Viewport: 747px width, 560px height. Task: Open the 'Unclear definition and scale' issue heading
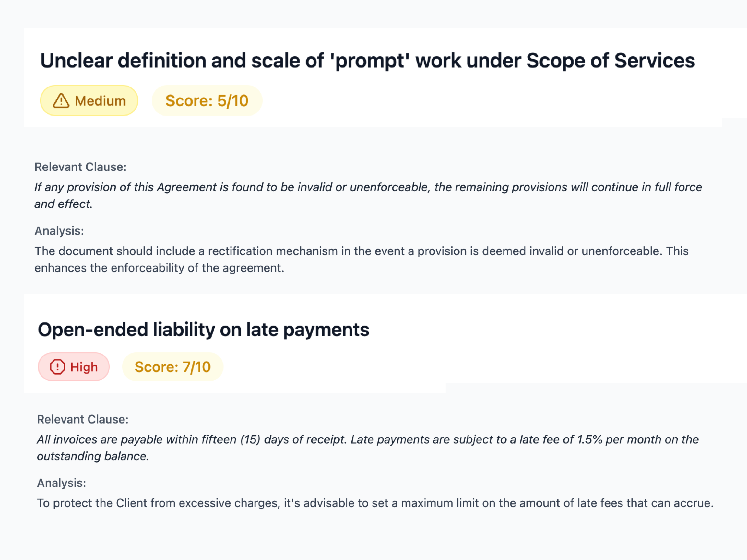click(367, 61)
